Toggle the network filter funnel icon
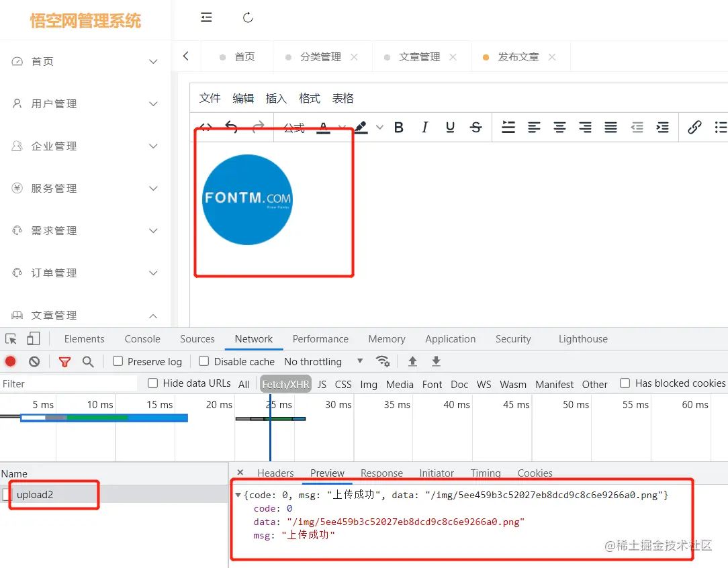 64,361
